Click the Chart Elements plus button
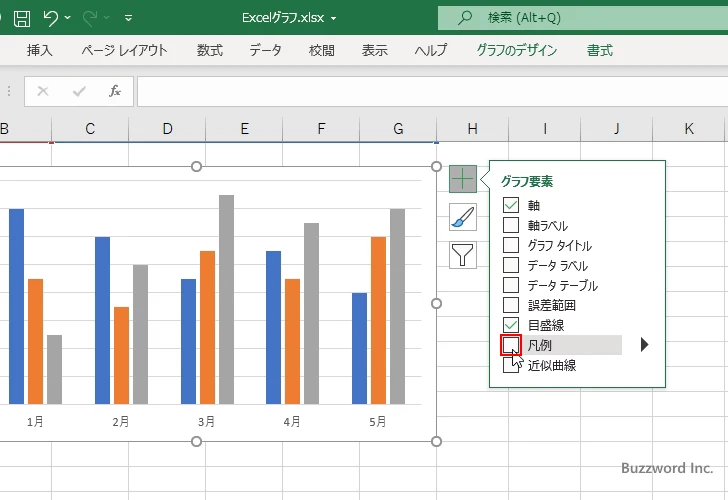Image resolution: width=728 pixels, height=500 pixels. pyautogui.click(x=462, y=180)
